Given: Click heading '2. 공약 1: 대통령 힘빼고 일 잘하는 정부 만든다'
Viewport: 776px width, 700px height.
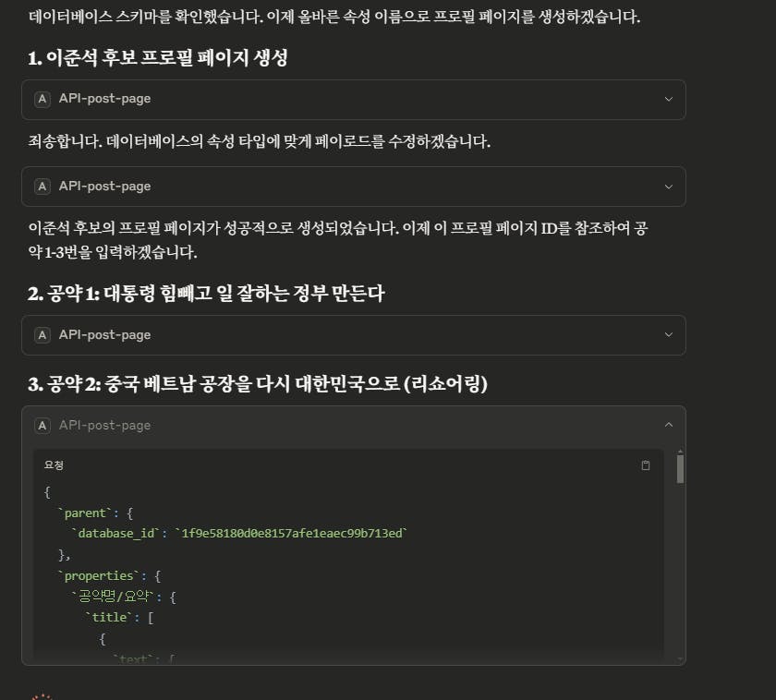Looking at the screenshot, I should coord(206,294).
